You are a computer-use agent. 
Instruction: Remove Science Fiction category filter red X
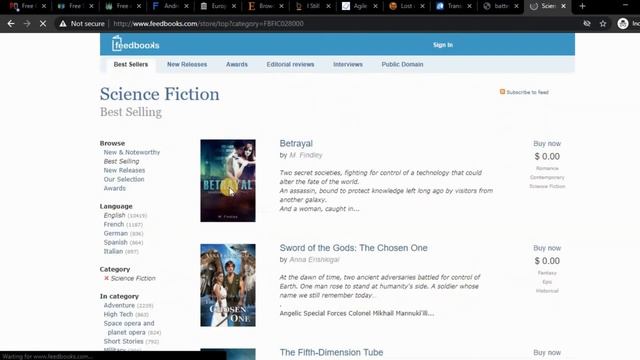[106, 278]
